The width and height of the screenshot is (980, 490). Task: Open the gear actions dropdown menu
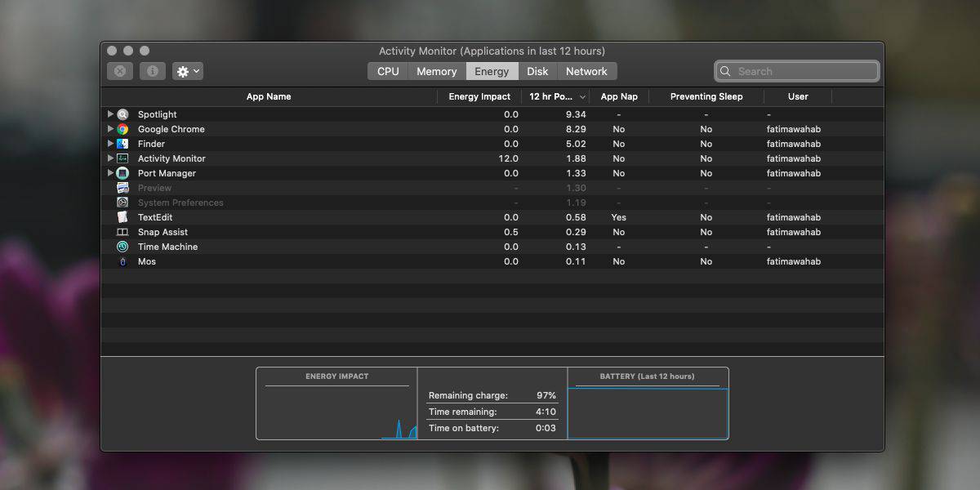188,71
